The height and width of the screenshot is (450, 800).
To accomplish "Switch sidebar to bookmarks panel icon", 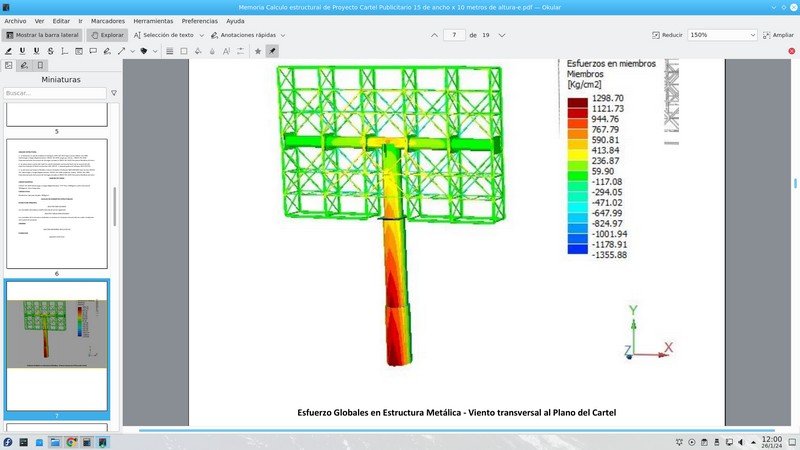I will point(40,65).
